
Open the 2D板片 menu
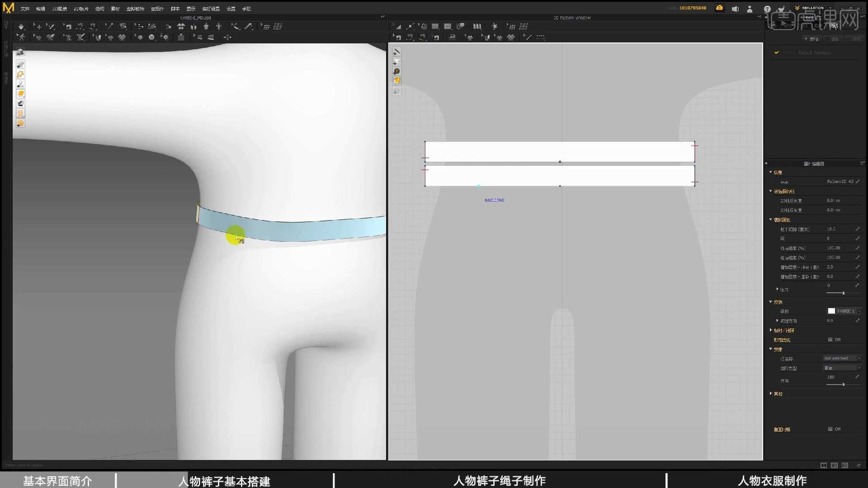click(80, 8)
